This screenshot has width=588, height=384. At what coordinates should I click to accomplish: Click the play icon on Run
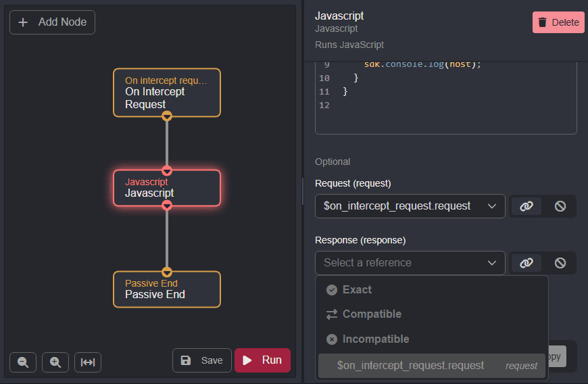click(x=247, y=360)
